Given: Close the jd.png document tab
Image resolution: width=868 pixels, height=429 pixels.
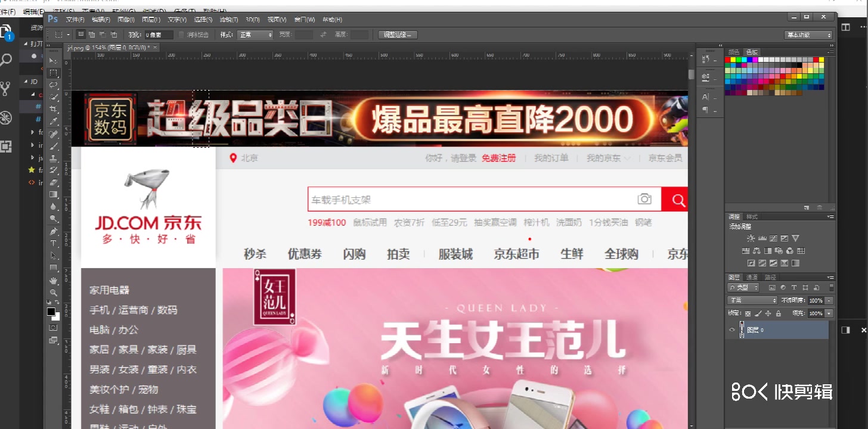Looking at the screenshot, I should (155, 47).
